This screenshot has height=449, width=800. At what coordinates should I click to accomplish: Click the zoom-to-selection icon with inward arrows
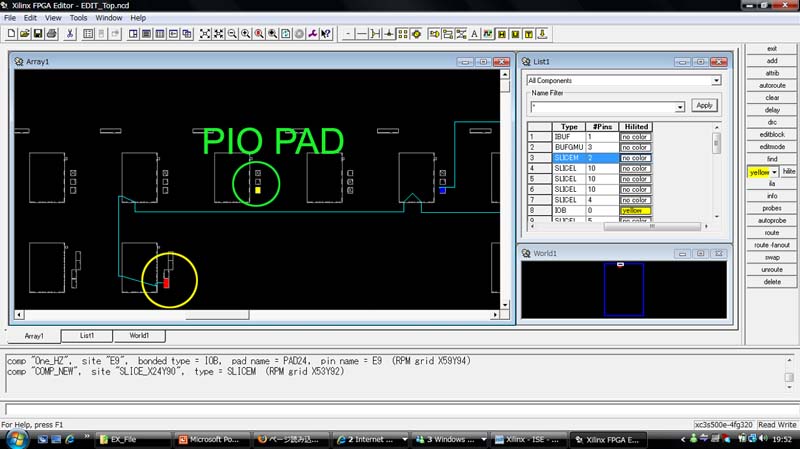point(218,34)
